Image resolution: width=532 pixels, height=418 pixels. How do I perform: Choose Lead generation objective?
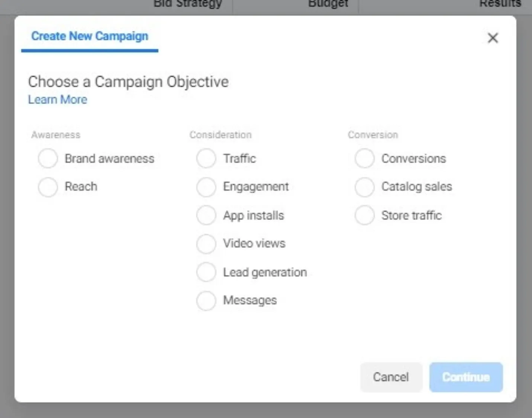point(206,272)
